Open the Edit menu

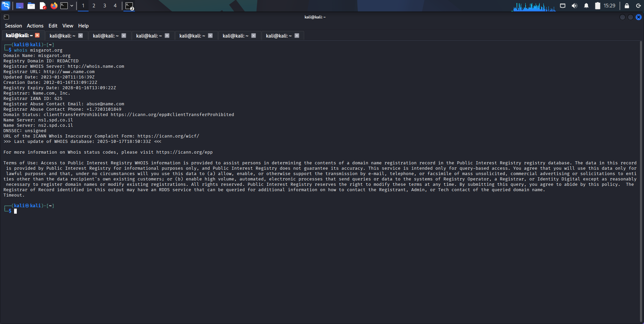tap(53, 26)
